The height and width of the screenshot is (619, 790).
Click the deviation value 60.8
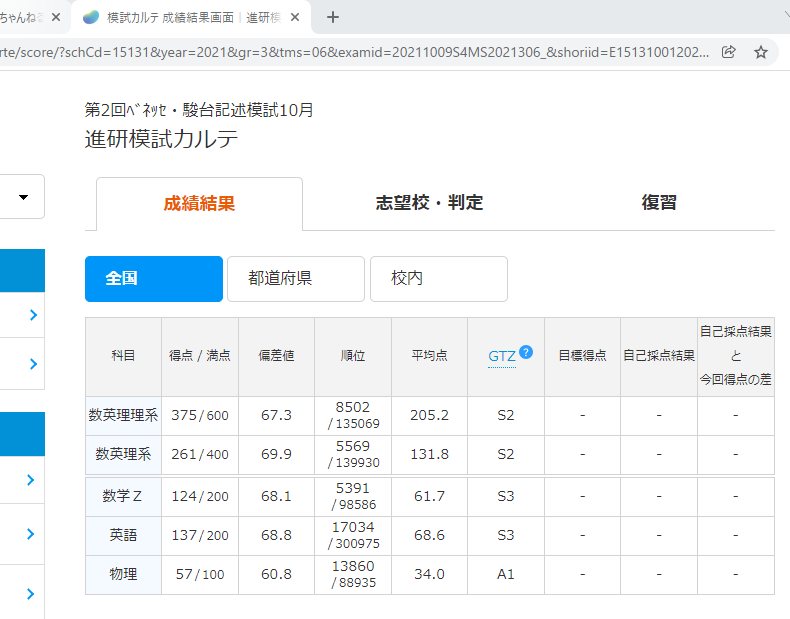pos(277,574)
